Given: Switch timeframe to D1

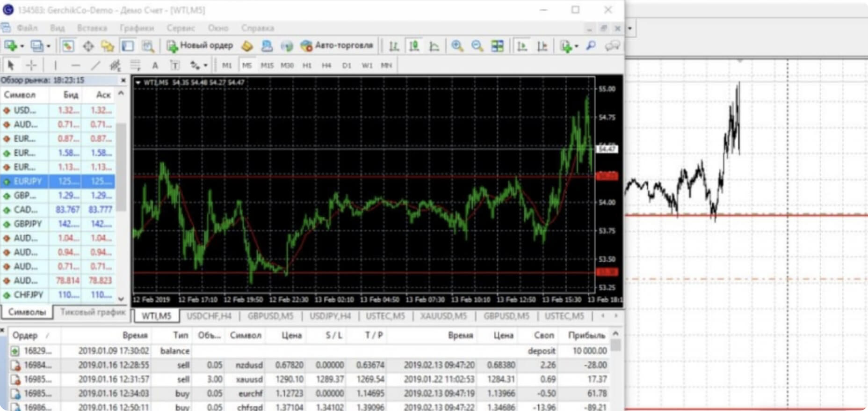Looking at the screenshot, I should pos(347,66).
